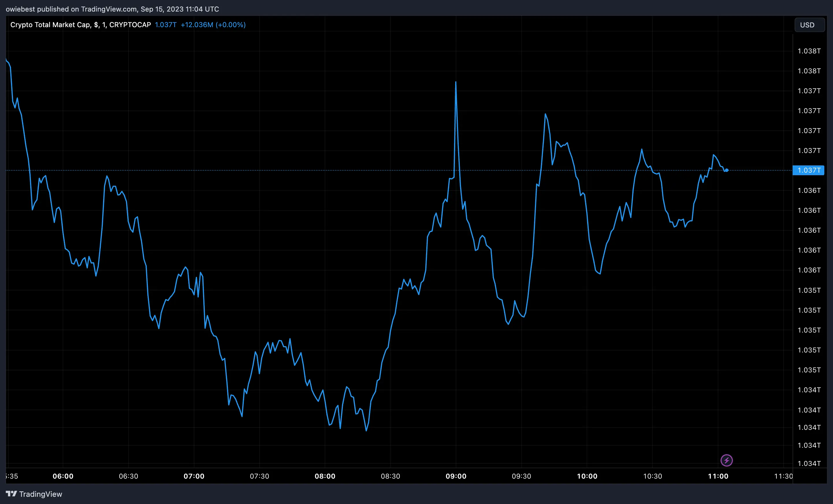Select the blue current-price dot on chart
Screen dimensions: 833x504
726,171
